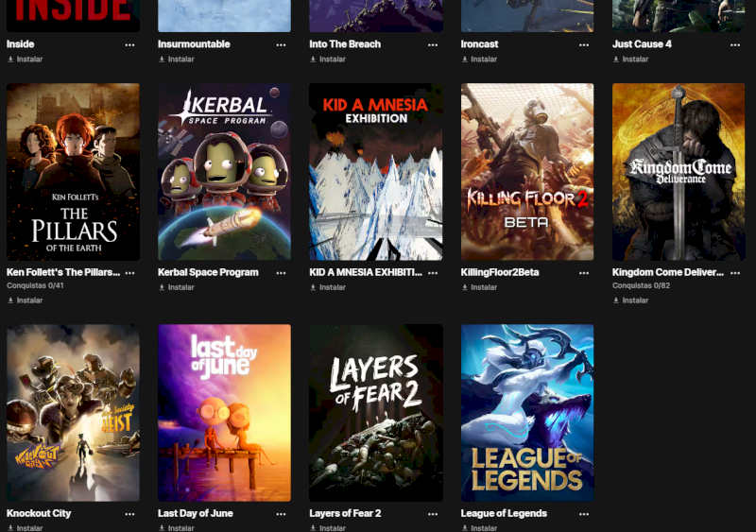Expand the options menu for Insurmountable
The image size is (756, 532).
click(281, 44)
